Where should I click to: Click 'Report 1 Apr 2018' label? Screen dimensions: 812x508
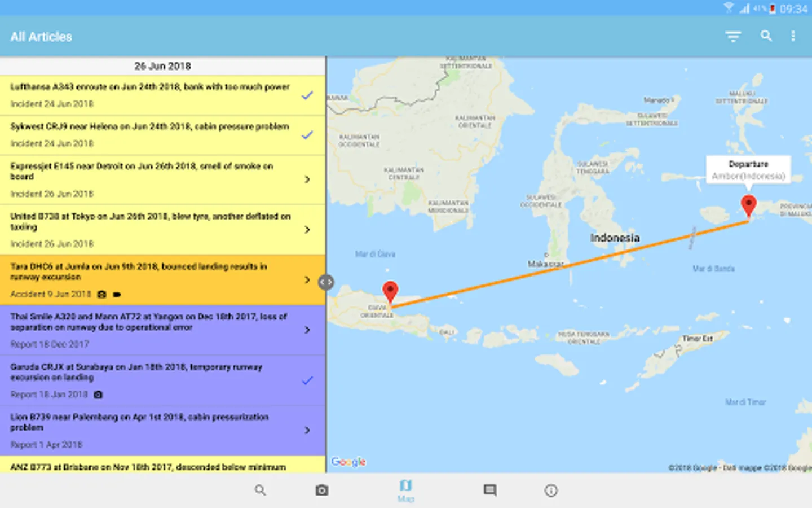tap(46, 445)
